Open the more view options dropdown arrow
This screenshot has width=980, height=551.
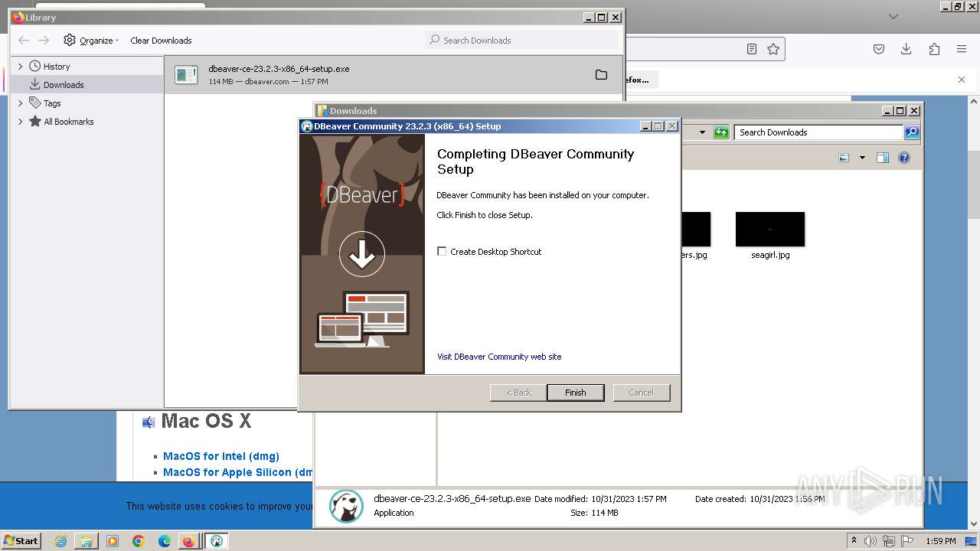pyautogui.click(x=862, y=158)
